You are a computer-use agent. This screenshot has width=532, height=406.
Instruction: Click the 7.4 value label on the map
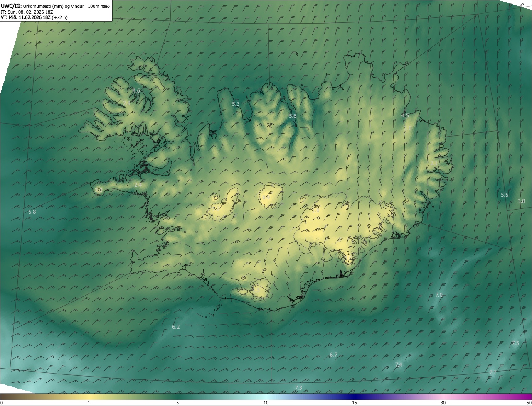(x=399, y=364)
